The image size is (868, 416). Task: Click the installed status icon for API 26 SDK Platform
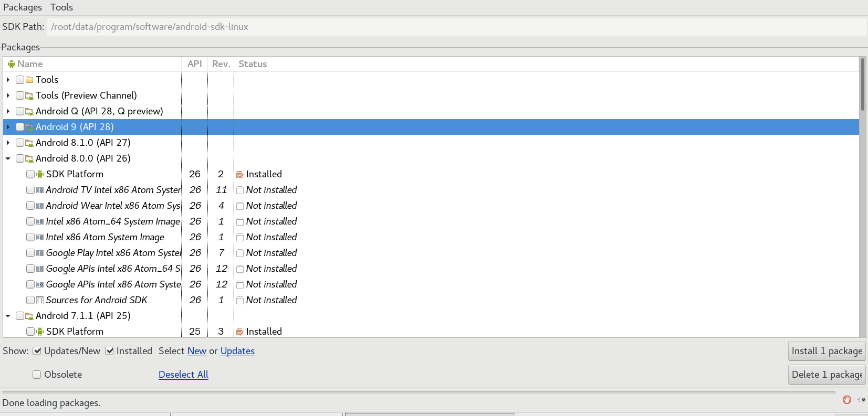click(239, 175)
